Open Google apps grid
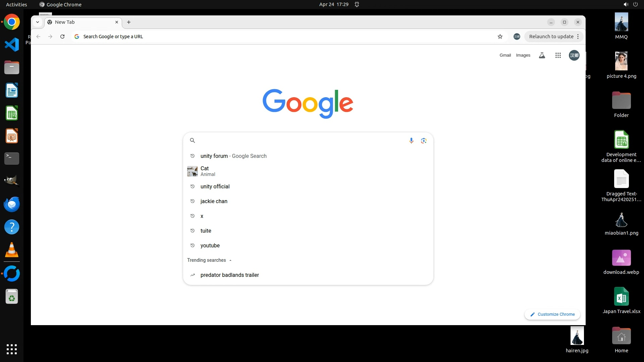 tap(558, 55)
